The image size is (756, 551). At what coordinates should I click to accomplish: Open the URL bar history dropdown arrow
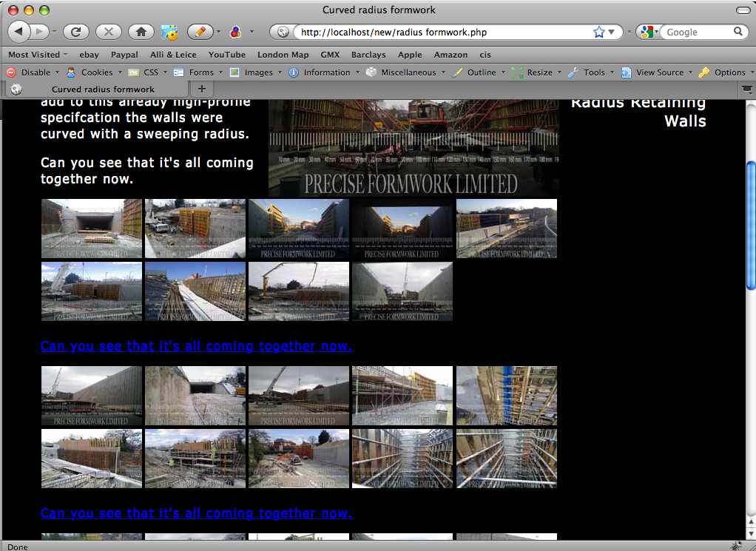point(611,32)
